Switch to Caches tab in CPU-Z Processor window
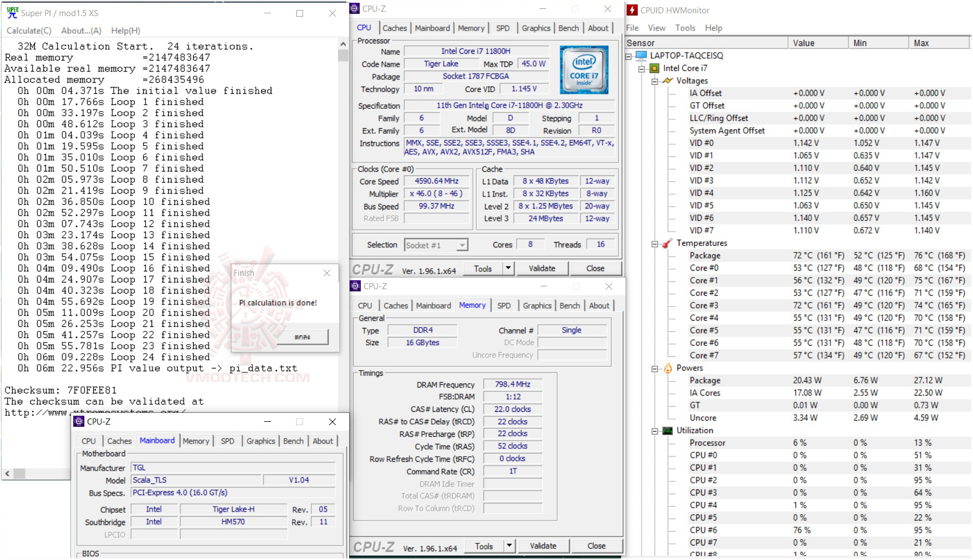Screen dimensions: 973x560 tap(395, 28)
